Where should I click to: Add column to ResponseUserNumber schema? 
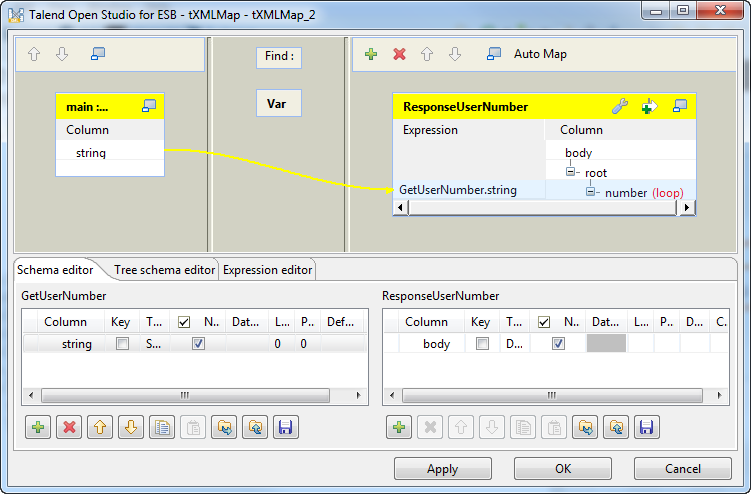click(x=399, y=427)
